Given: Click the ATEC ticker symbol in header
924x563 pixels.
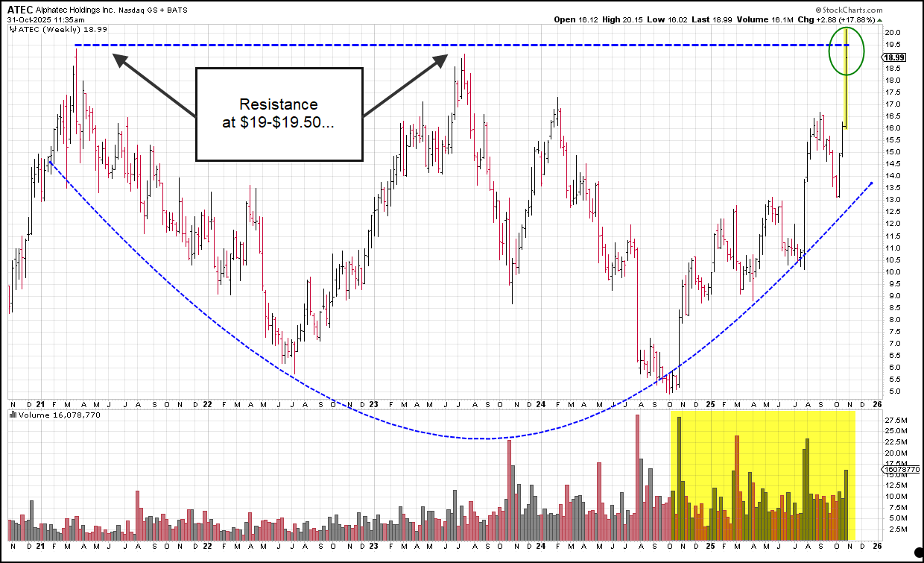Looking at the screenshot, I should click(21, 10).
